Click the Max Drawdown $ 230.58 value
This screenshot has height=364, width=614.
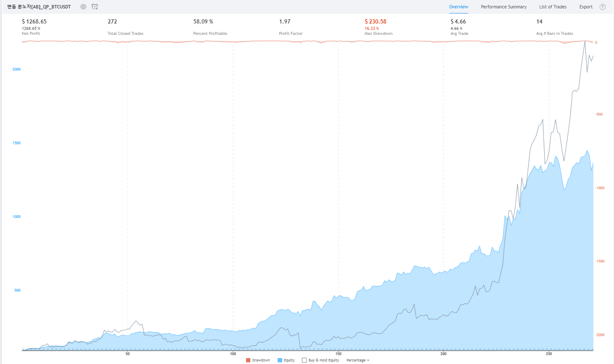[375, 21]
